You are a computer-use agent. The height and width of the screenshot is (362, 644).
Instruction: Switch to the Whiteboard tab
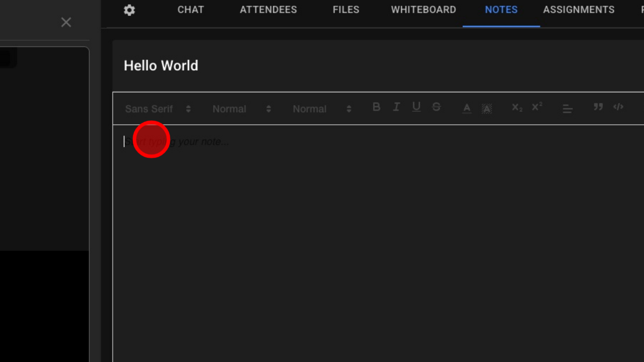(423, 10)
